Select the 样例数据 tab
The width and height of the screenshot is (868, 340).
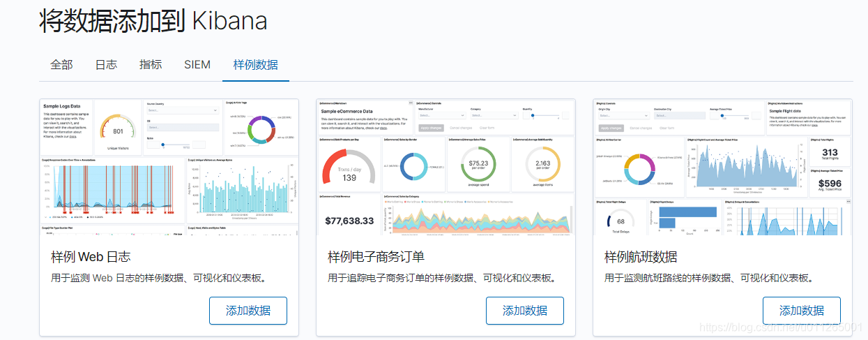255,65
